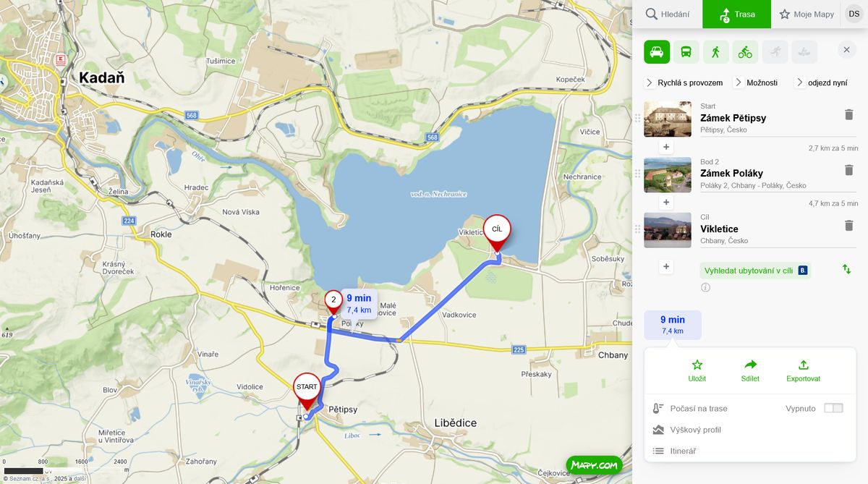Select the car transport mode icon
Viewport: 868px width, 484px height.
coord(657,52)
